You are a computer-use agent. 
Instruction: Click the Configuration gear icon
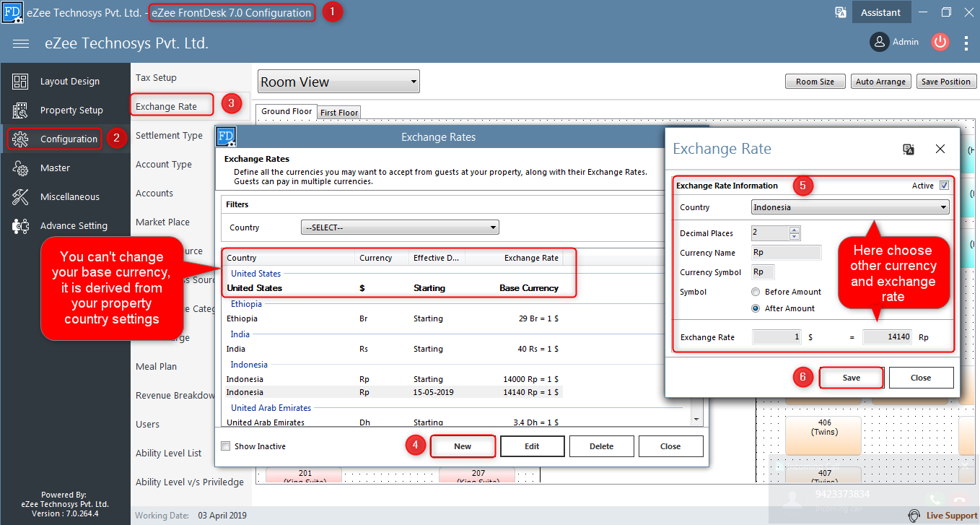(20, 139)
